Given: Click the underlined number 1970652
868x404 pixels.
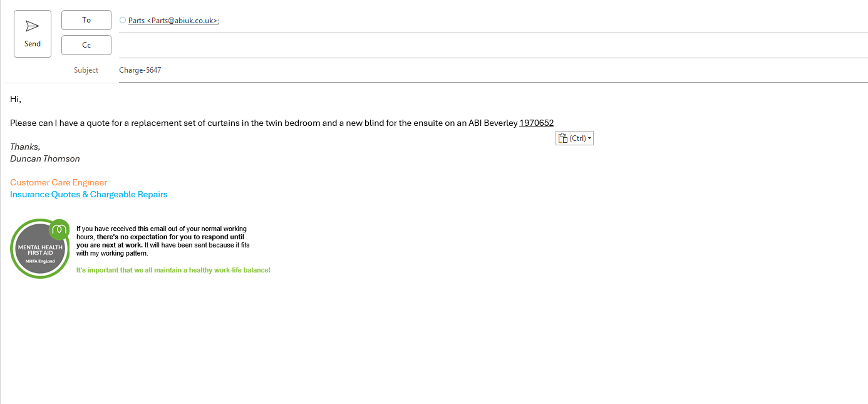Looking at the screenshot, I should click(536, 123).
